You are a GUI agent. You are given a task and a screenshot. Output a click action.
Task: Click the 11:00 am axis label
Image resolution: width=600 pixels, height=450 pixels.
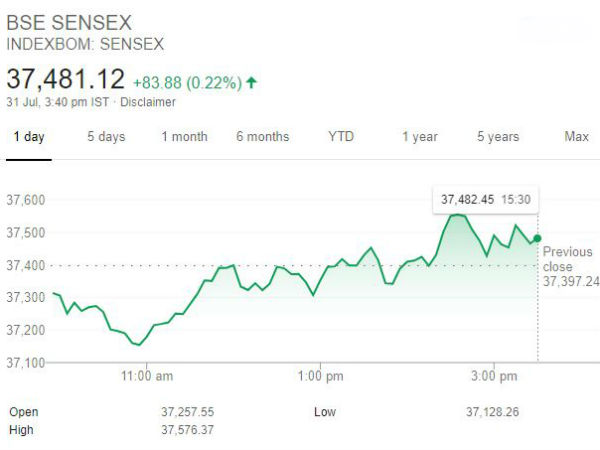146,376
